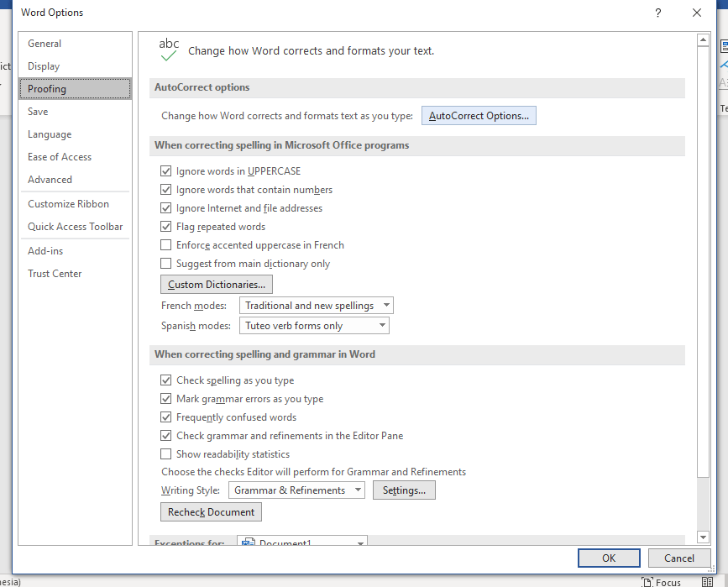The height and width of the screenshot is (587, 728).
Task: Disable Check spelling as you type
Action: (x=166, y=380)
